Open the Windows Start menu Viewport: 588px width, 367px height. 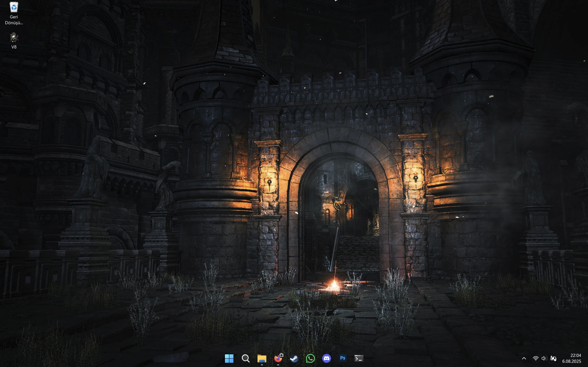click(x=229, y=358)
